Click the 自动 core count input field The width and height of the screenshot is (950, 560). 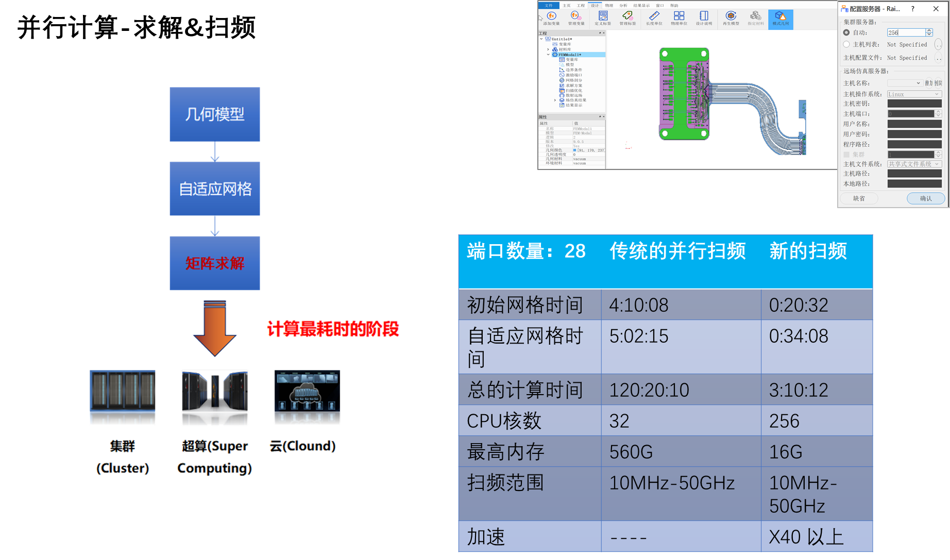point(906,32)
